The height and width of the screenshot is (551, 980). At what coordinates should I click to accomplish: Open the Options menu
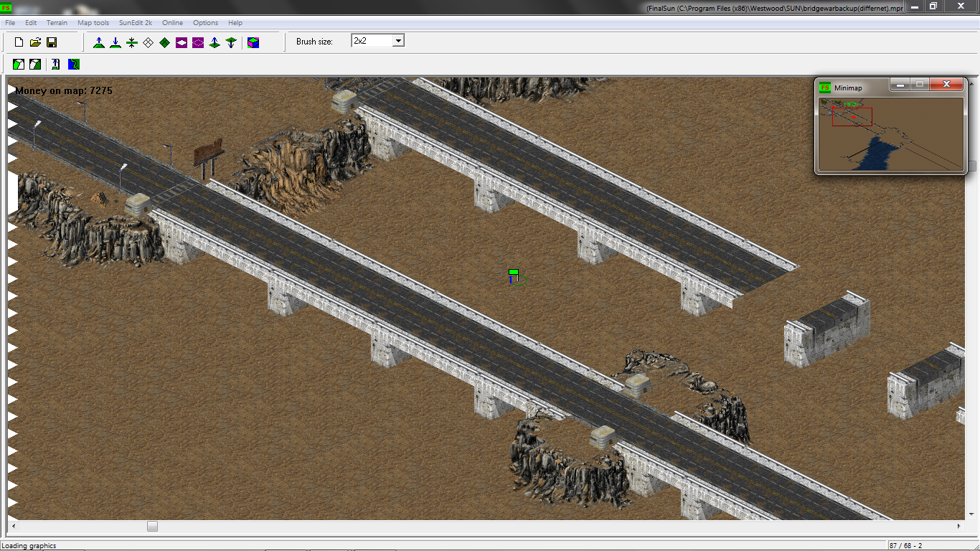pyautogui.click(x=205, y=23)
